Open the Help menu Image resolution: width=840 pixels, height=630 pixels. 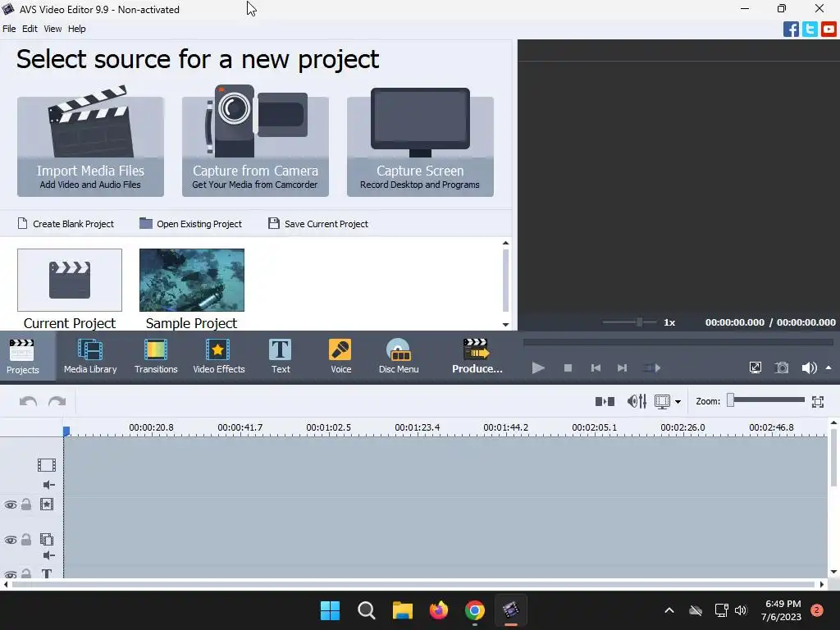76,29
